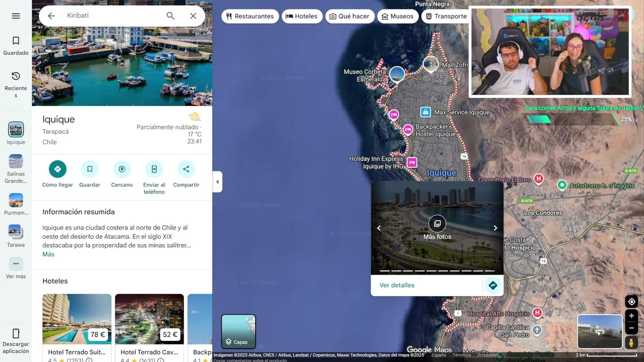Click Autodromo b. o'higgins marker

[562, 185]
